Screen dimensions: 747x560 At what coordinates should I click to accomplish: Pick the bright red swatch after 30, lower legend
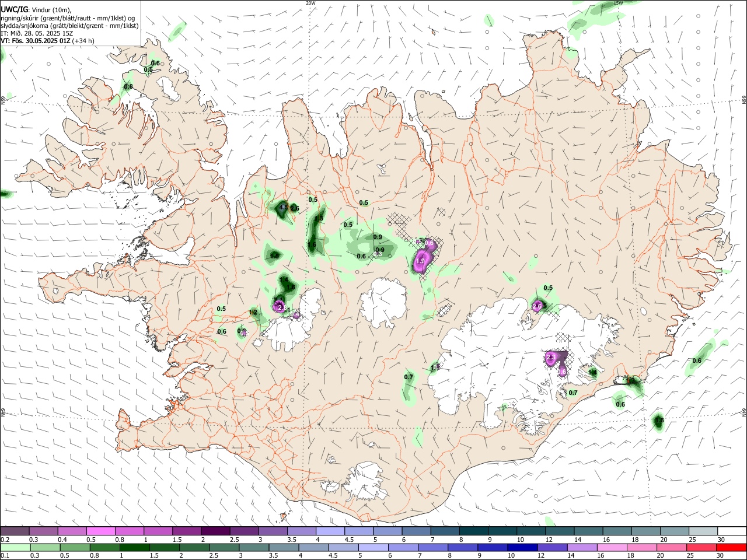click(x=732, y=547)
